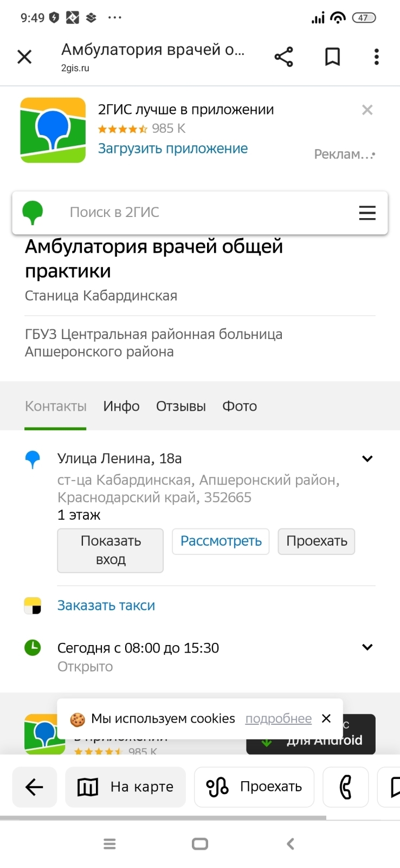Image resolution: width=400 pixels, height=868 pixels.
Task: Open the Заказать такси link
Action: [106, 605]
